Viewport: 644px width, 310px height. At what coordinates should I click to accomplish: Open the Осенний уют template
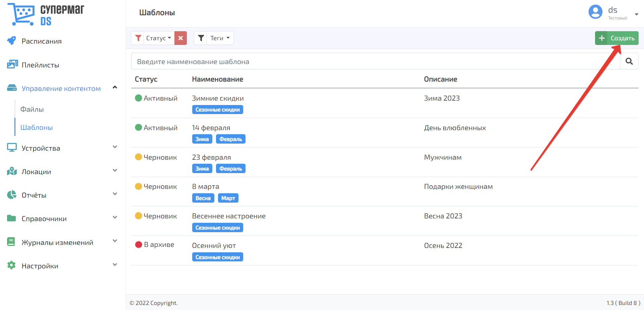click(x=214, y=246)
